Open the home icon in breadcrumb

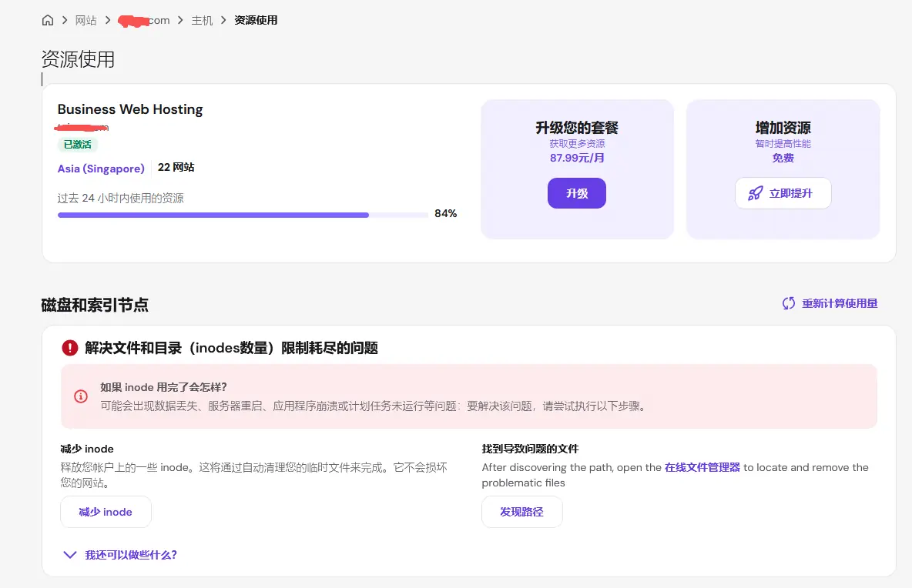[x=48, y=20]
